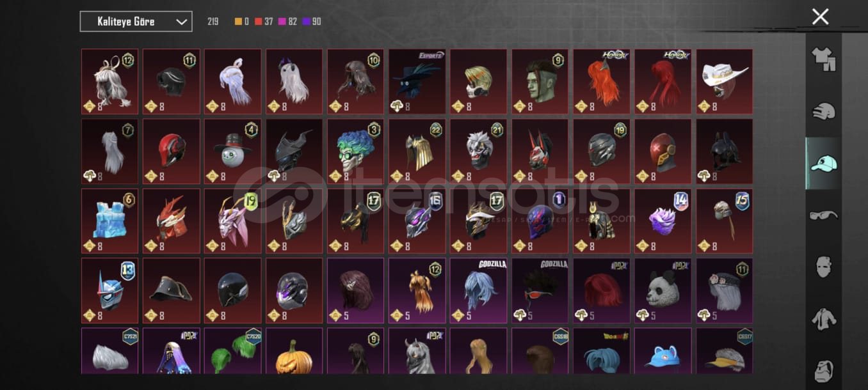868x390 pixels.
Task: Choose the ice block helmet item
Action: point(110,221)
